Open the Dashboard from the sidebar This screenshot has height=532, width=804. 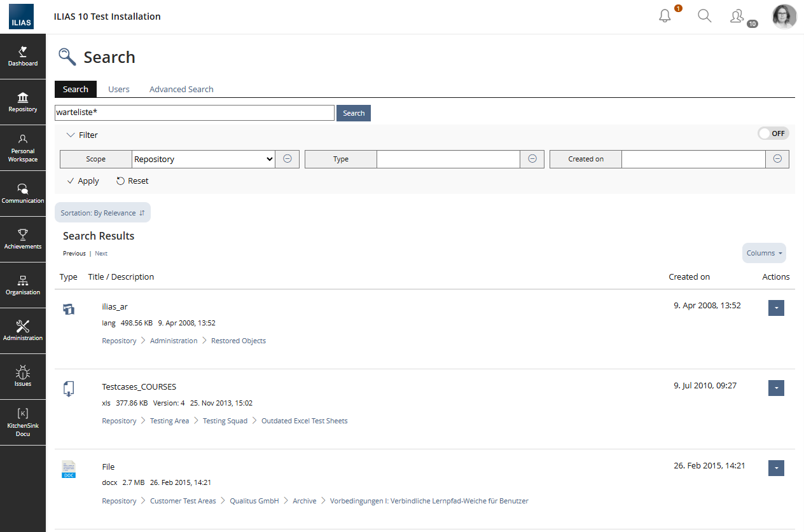tap(23, 56)
